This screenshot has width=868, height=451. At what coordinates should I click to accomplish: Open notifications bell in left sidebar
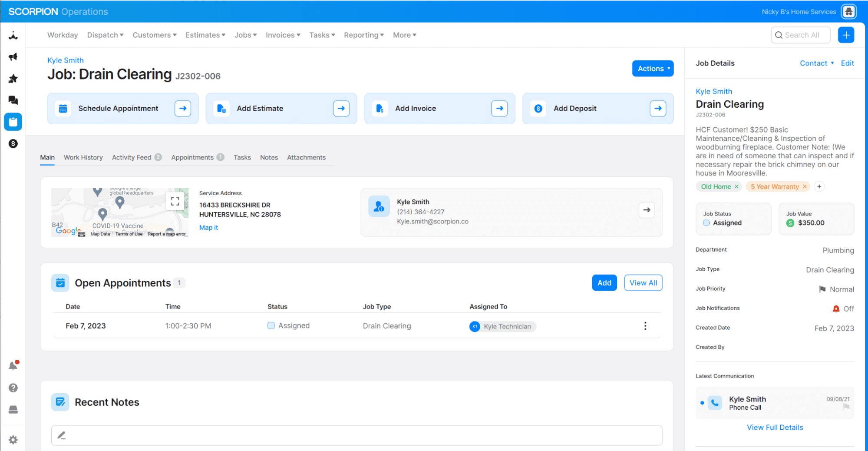(x=13, y=366)
